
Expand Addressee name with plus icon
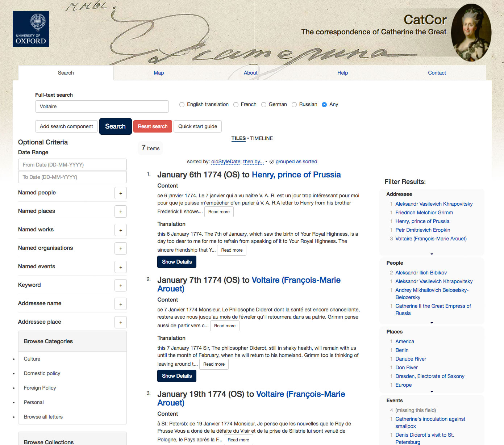click(121, 304)
